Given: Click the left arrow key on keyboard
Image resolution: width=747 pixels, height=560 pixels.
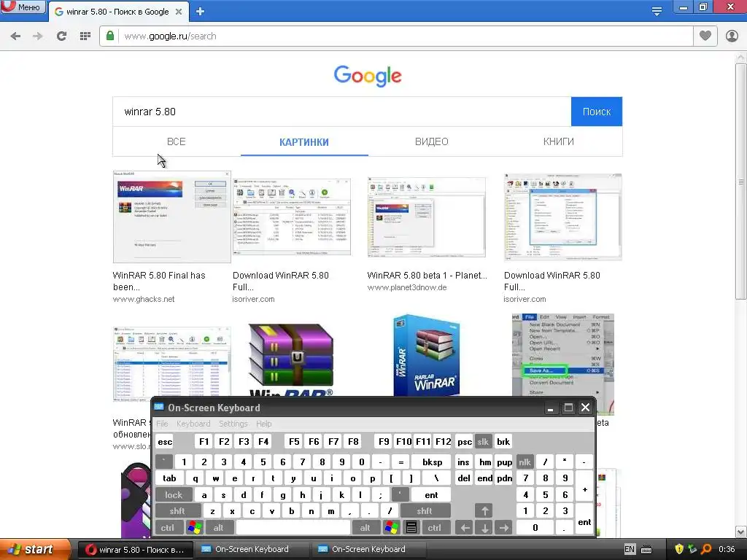Looking at the screenshot, I should coord(465,528).
